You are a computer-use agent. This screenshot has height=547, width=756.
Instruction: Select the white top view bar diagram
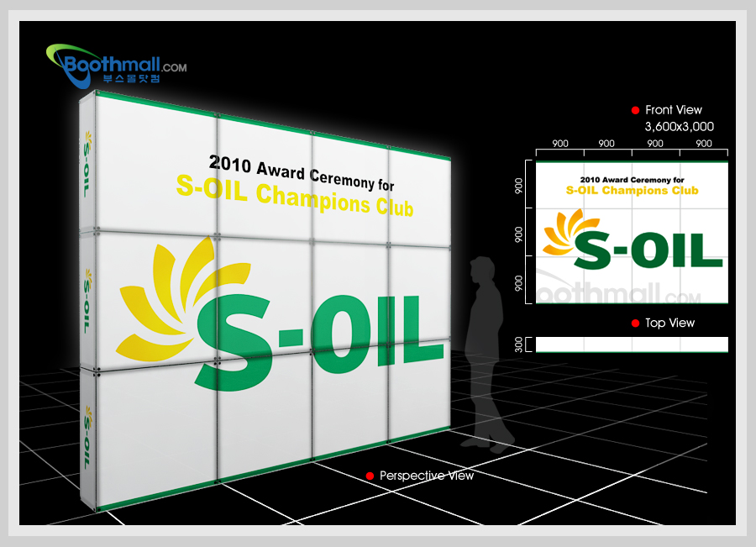pos(632,345)
